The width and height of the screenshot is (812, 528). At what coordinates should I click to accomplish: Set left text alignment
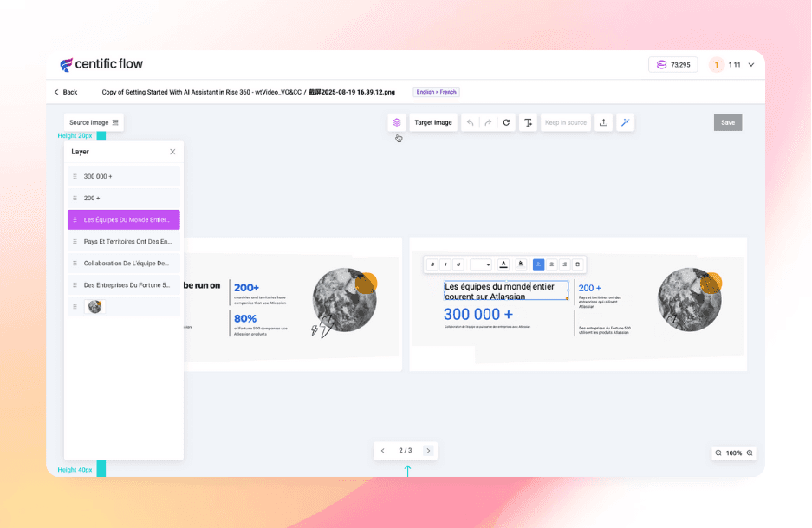538,264
